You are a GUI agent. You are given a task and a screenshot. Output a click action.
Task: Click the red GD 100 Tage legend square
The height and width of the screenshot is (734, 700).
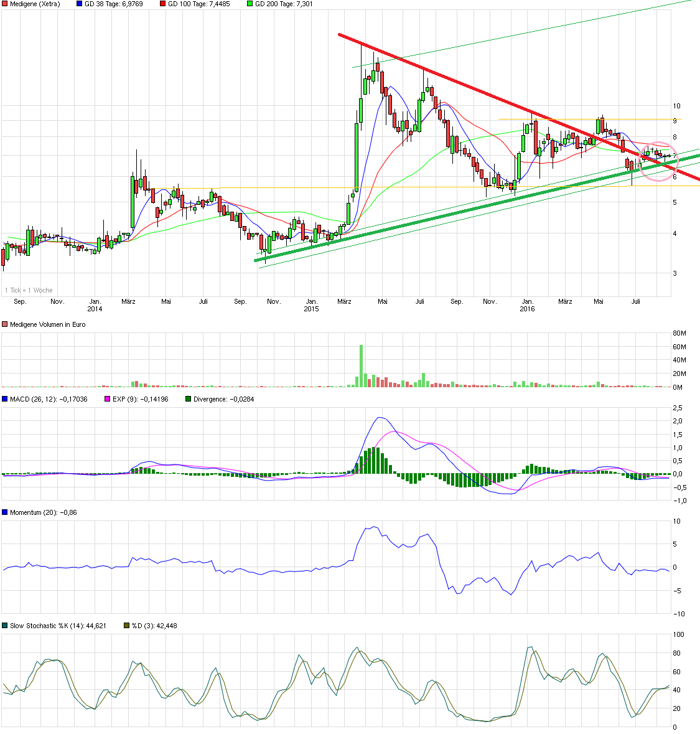[164, 4]
